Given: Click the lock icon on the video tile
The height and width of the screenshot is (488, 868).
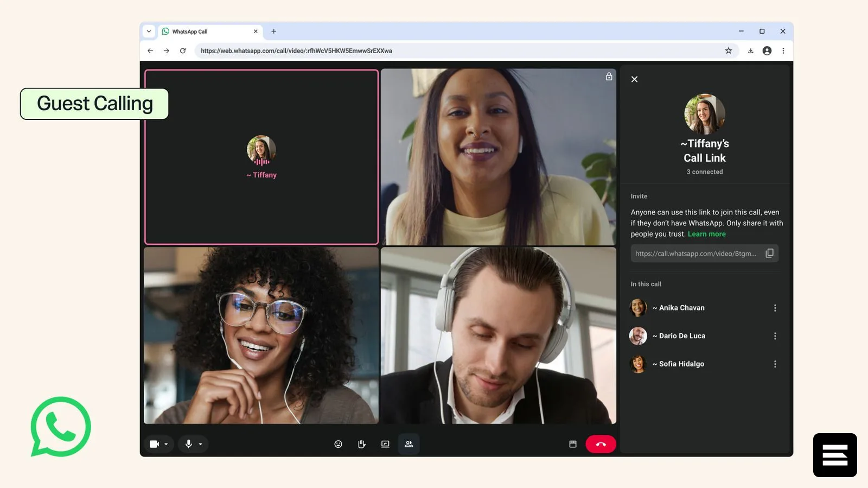Looking at the screenshot, I should pos(609,77).
